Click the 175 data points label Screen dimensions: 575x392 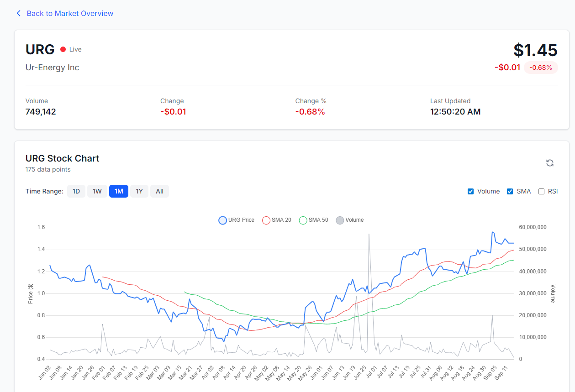[x=48, y=169]
